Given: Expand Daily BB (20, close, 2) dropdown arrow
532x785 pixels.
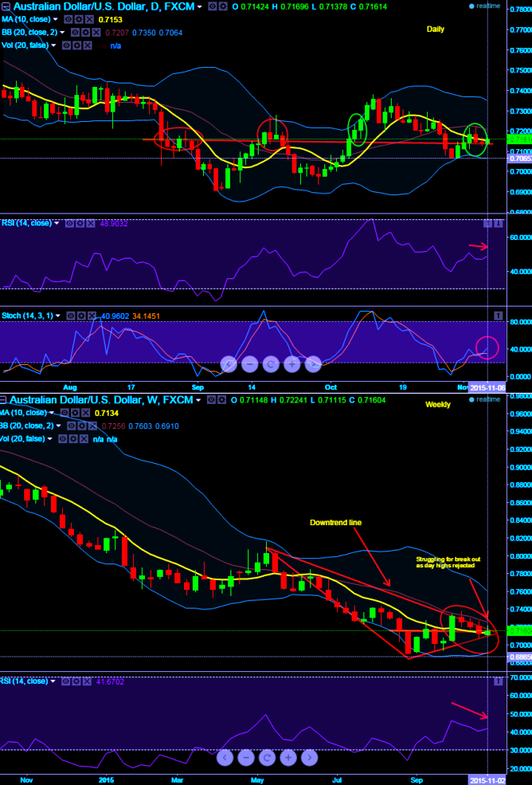Looking at the screenshot, I should click(62, 33).
